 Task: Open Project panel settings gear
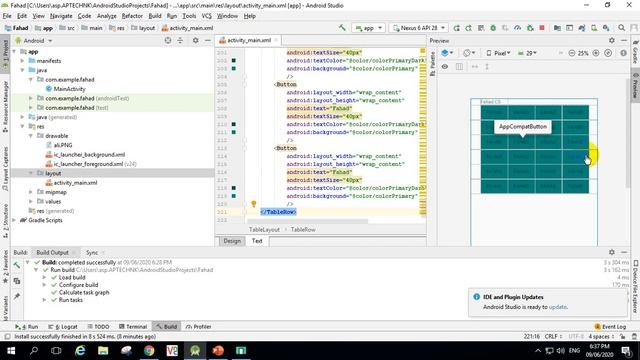pos(196,40)
